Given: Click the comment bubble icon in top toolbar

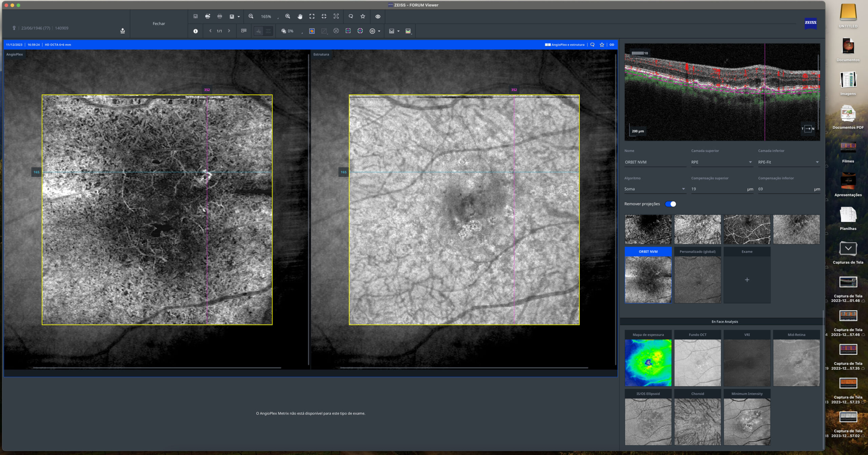Looking at the screenshot, I should (351, 16).
